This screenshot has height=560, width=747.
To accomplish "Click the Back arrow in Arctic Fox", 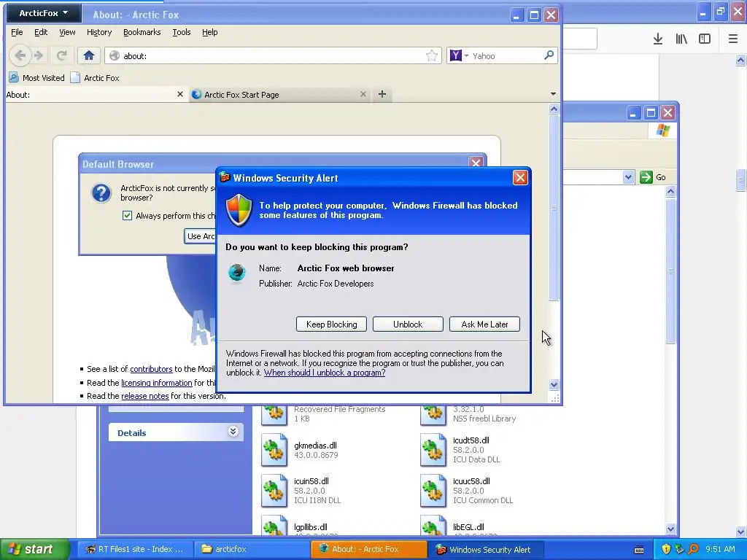I will click(20, 55).
